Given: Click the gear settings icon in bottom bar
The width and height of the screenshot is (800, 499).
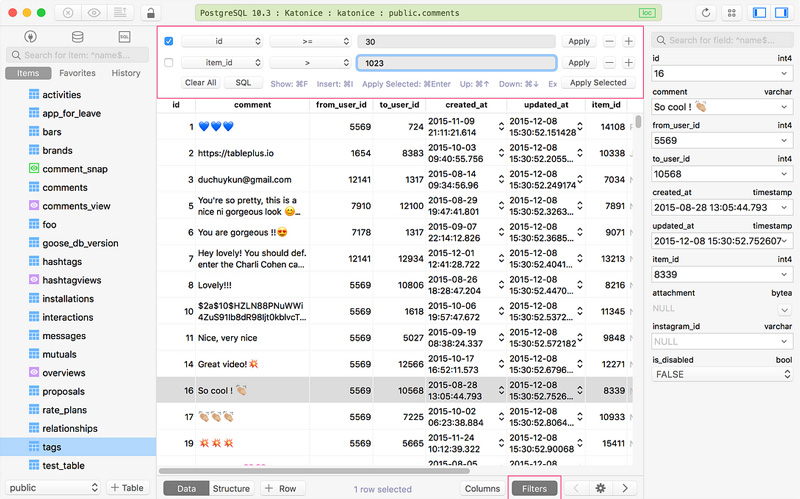Looking at the screenshot, I should 600,488.
